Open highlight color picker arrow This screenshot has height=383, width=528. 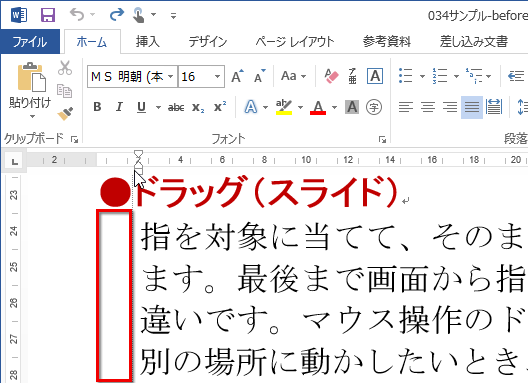[300, 107]
